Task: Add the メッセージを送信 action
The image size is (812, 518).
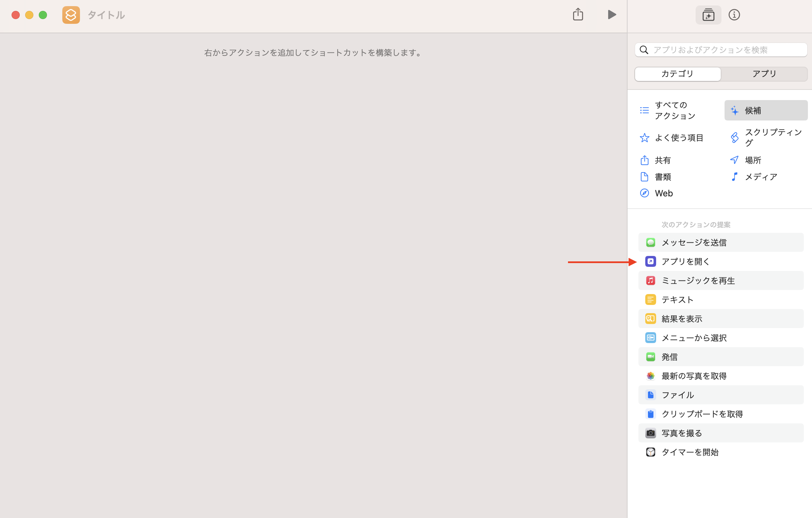Action: tap(694, 242)
